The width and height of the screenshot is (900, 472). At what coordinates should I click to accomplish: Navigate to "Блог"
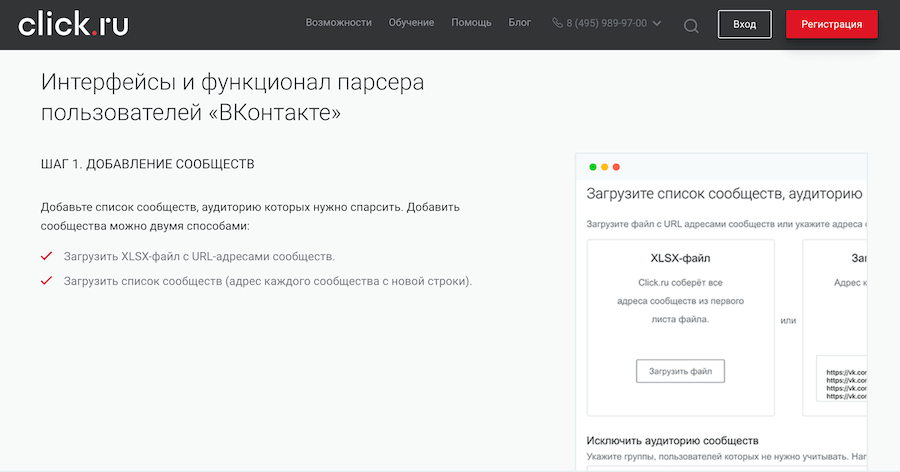(520, 23)
